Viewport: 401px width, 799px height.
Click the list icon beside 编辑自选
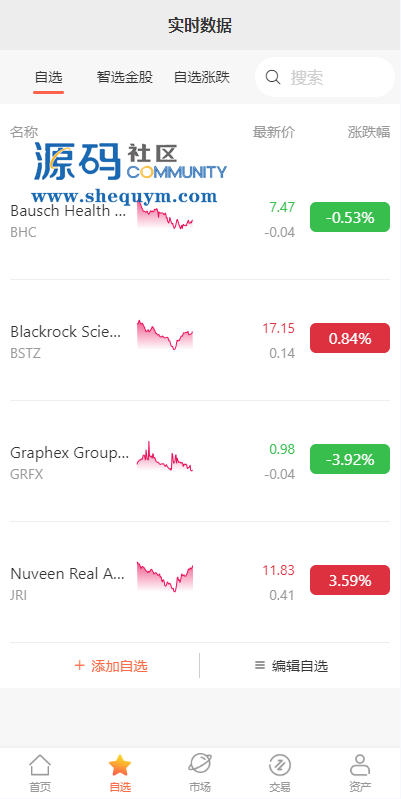point(260,665)
